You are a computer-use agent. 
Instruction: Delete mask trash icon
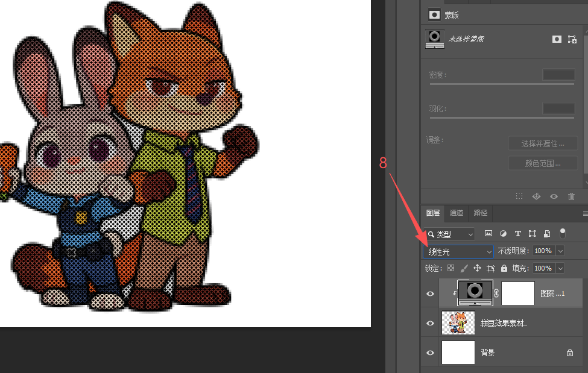[x=571, y=196]
